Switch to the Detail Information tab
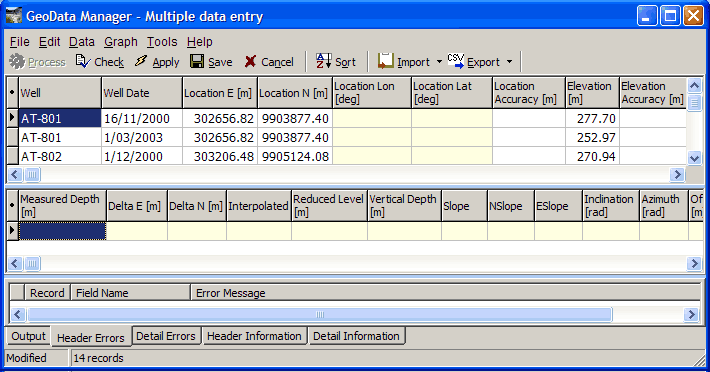Image resolution: width=710 pixels, height=372 pixels. click(356, 336)
